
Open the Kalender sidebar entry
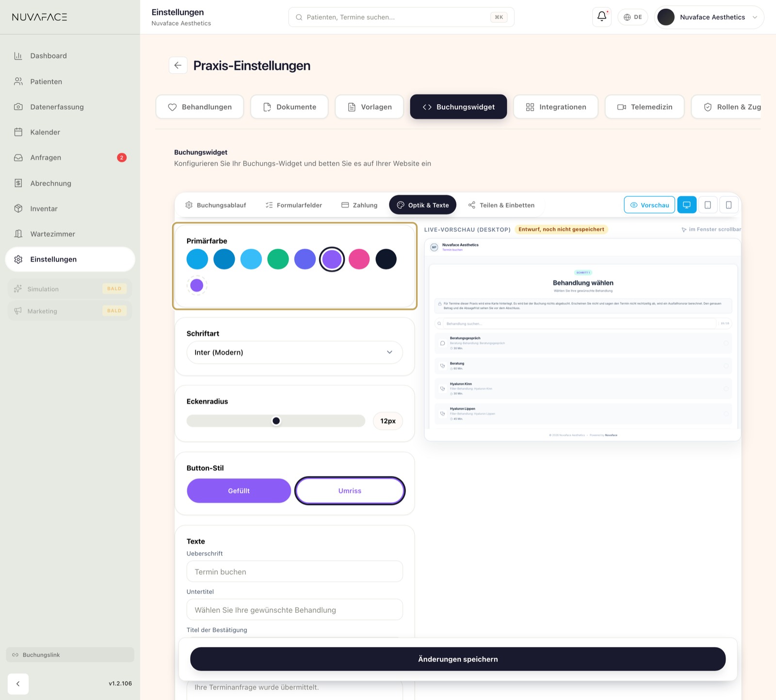pos(70,132)
